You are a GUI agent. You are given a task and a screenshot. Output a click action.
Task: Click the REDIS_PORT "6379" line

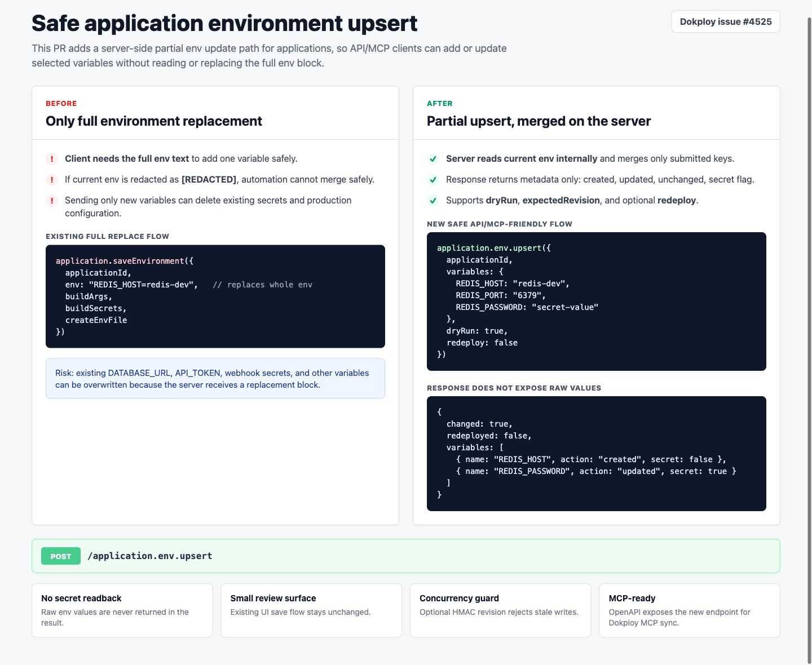click(501, 295)
